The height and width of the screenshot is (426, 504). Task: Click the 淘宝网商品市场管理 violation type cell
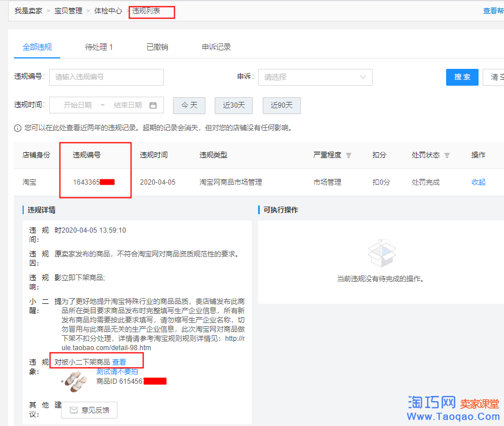coord(230,182)
